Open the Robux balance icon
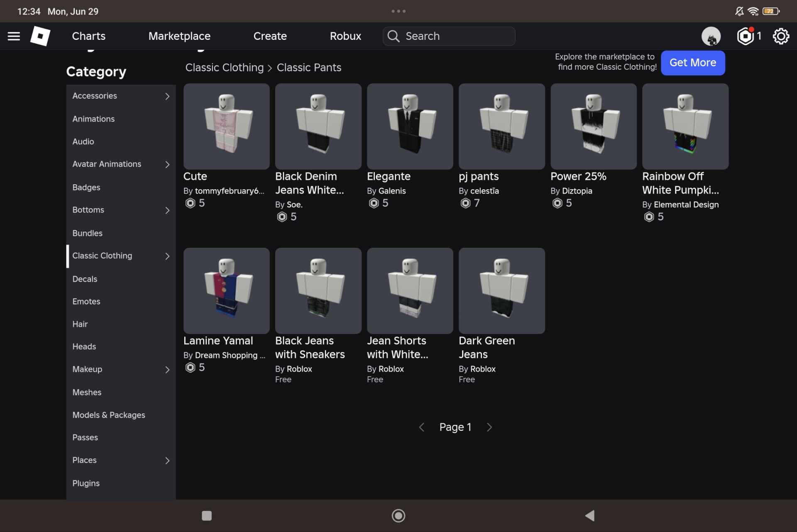This screenshot has width=797, height=532. tap(746, 36)
